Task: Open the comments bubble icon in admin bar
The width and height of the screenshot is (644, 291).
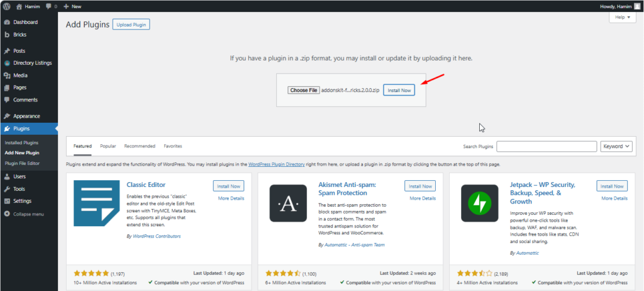Action: (49, 6)
